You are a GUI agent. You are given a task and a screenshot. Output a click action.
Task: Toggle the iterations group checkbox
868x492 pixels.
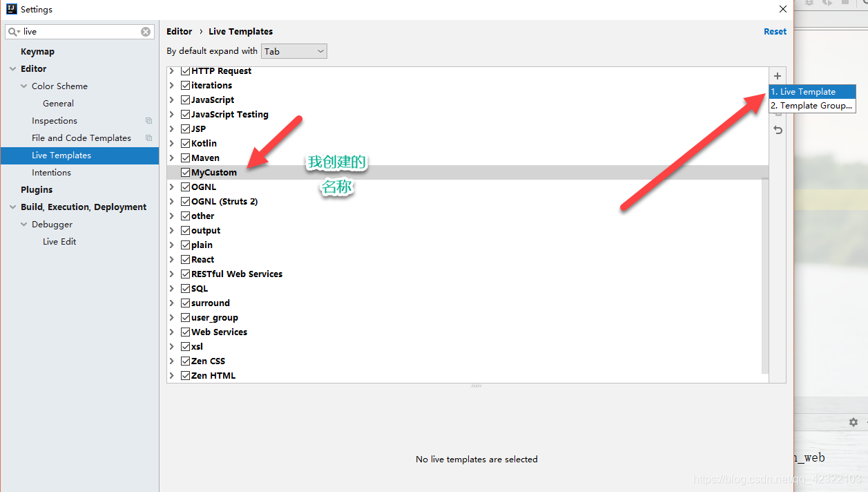pos(185,85)
